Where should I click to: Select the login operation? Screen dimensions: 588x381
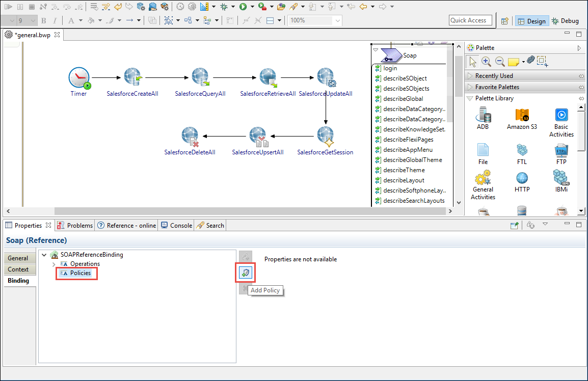(x=390, y=68)
